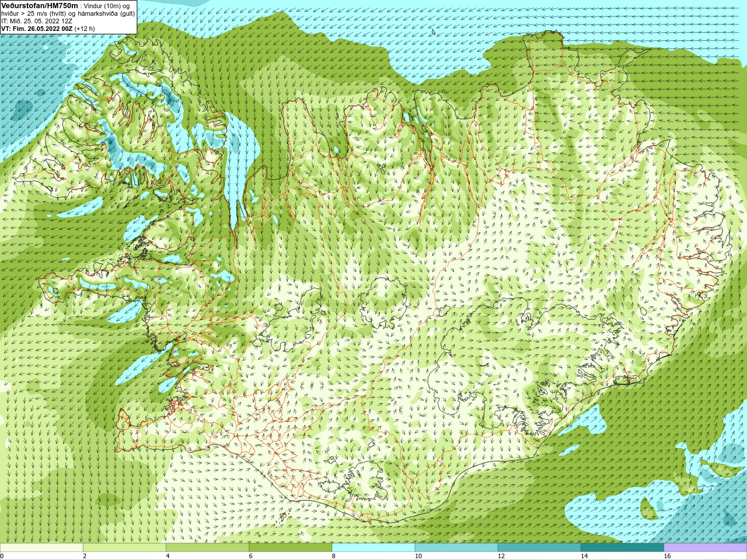Click the "hámarkshviða (gult)" text in header
The height and width of the screenshot is (560, 747).
pos(106,13)
